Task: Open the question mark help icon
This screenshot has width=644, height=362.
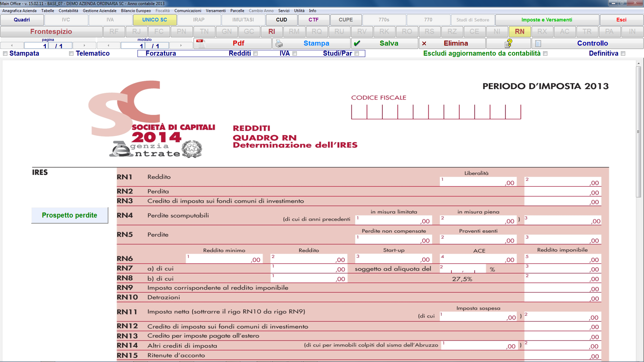Action: (509, 43)
